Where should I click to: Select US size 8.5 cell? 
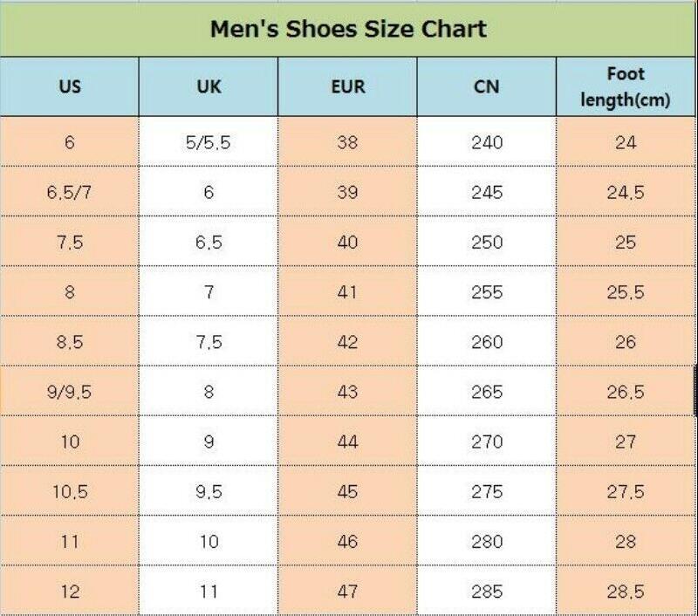click(x=70, y=342)
